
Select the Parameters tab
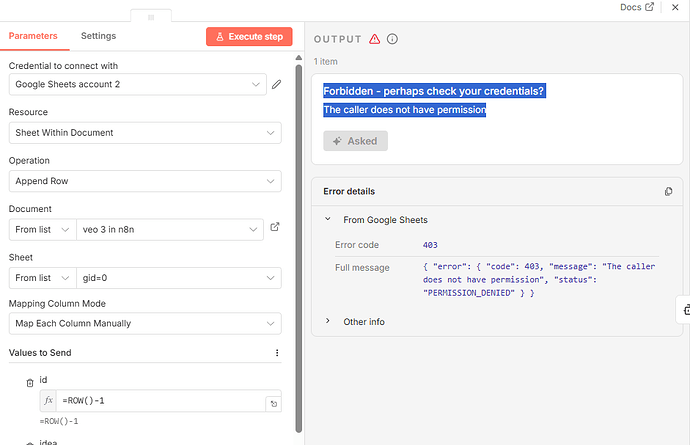point(33,36)
